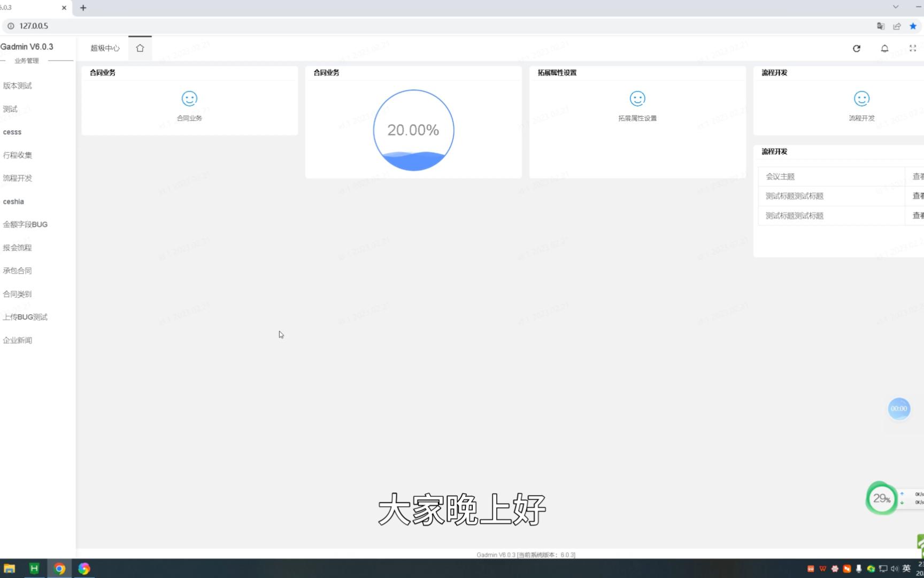Open 流程开发 in the sidebar
The width and height of the screenshot is (924, 578).
click(x=17, y=178)
